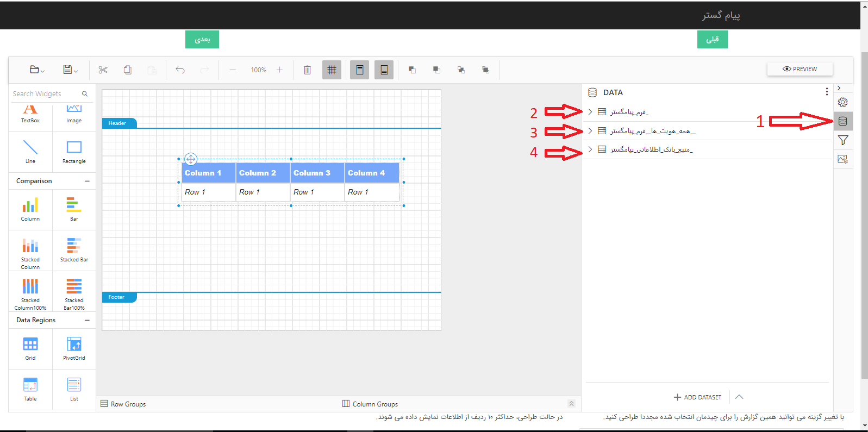
Task: Toggle grid lines on the design surface
Action: [x=332, y=70]
